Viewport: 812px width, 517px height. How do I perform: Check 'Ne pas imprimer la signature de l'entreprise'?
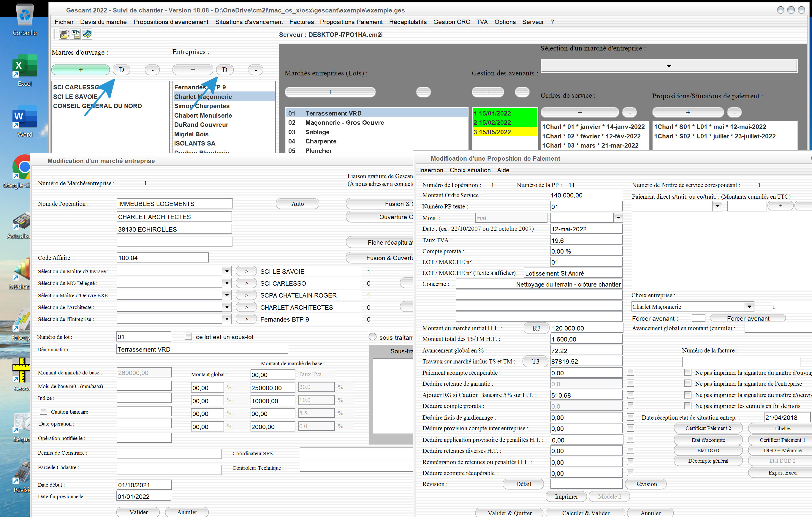(x=688, y=383)
